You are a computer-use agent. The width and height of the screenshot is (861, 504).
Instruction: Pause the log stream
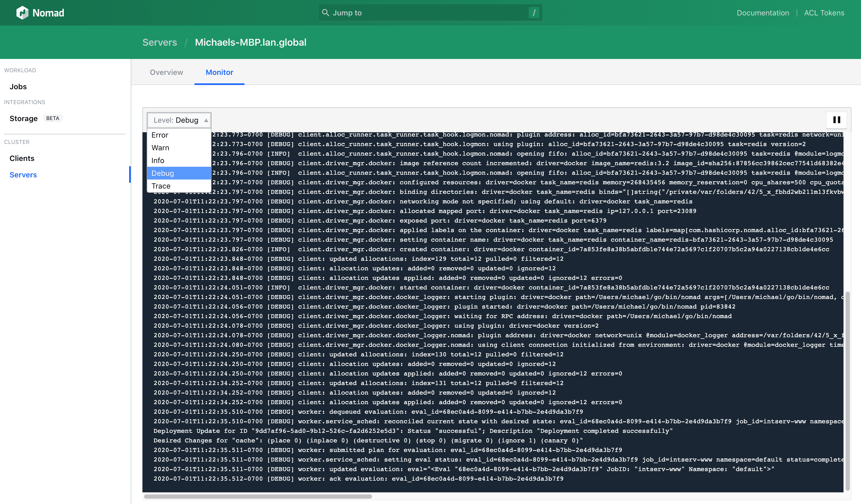(x=836, y=120)
